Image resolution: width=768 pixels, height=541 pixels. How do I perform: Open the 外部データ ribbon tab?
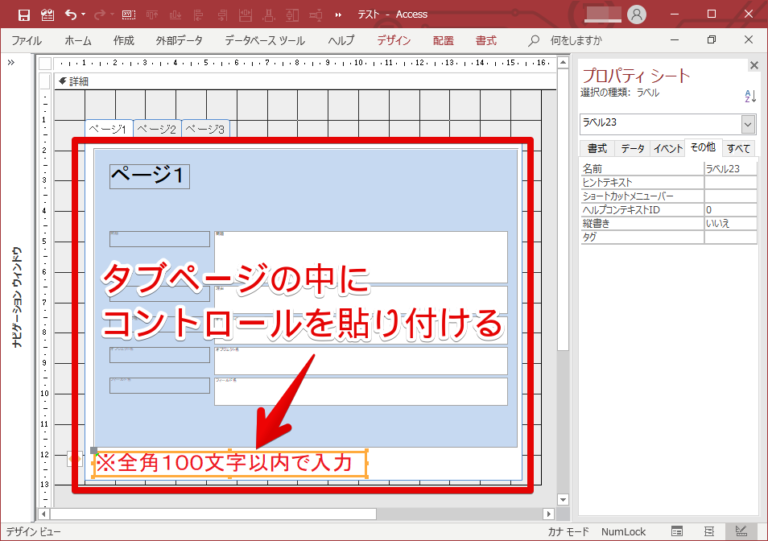pos(179,41)
